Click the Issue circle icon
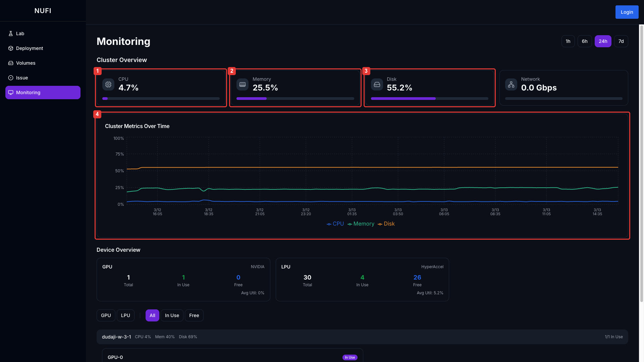The image size is (644, 362). [x=11, y=78]
